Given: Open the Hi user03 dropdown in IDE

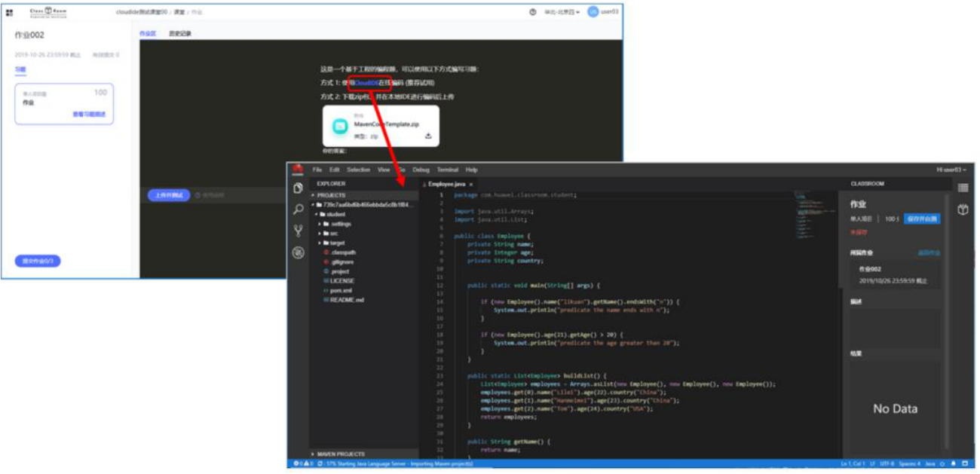Looking at the screenshot, I should point(950,170).
